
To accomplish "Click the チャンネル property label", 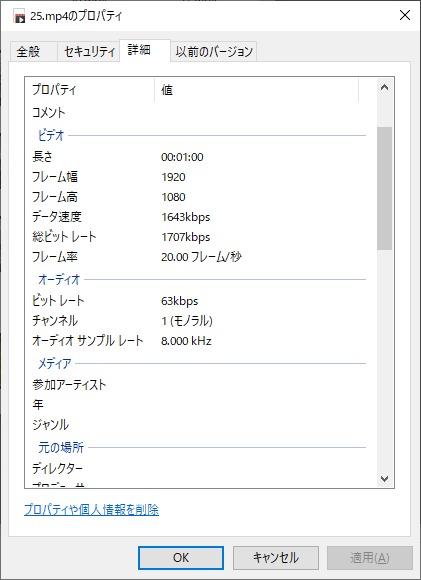I will (x=55, y=321).
